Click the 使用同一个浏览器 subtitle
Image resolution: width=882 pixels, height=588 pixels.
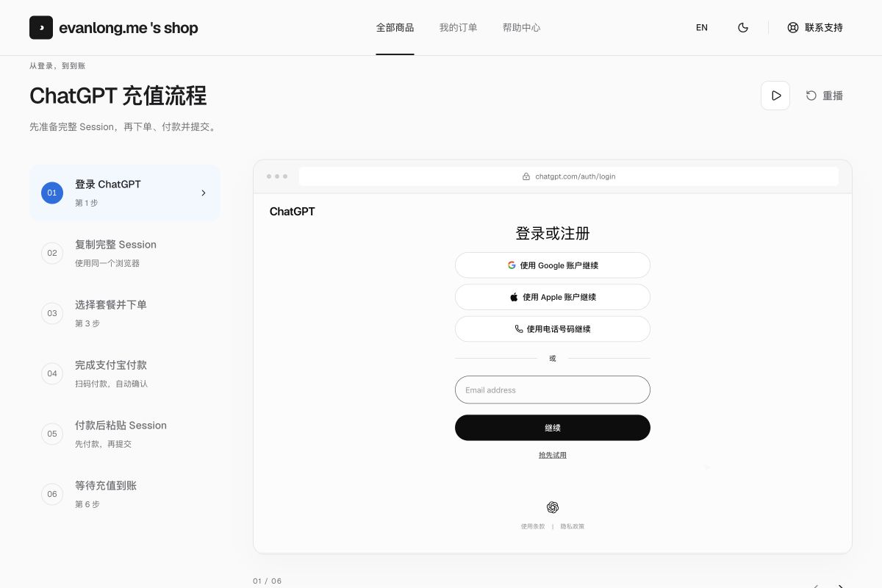(x=107, y=263)
